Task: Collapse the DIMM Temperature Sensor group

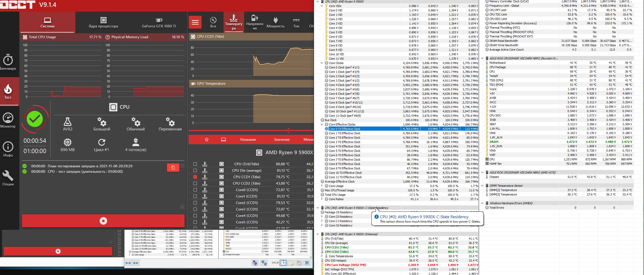Action: (x=482, y=186)
